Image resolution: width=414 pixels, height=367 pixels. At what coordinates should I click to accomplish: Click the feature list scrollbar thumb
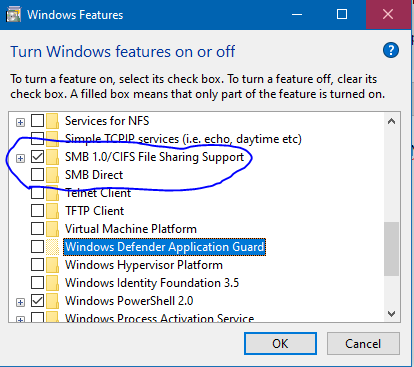391,249
